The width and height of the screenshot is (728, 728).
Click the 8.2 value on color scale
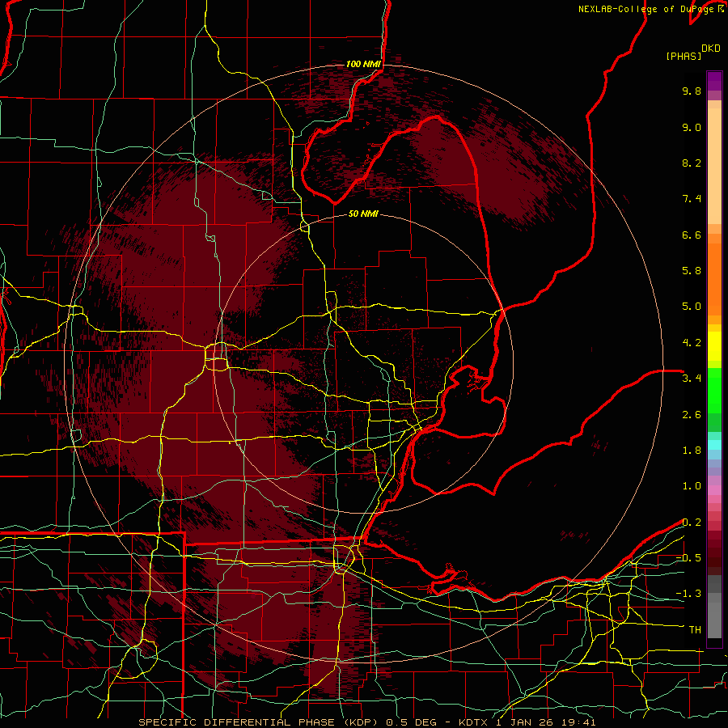[x=692, y=163]
